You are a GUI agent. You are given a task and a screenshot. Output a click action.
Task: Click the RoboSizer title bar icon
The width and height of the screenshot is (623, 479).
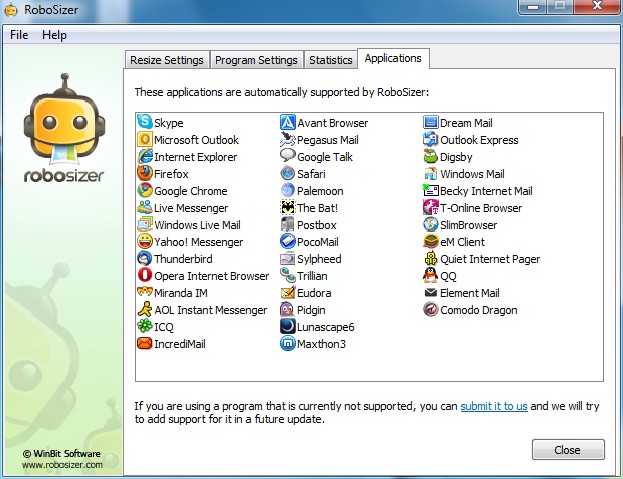[x=11, y=10]
